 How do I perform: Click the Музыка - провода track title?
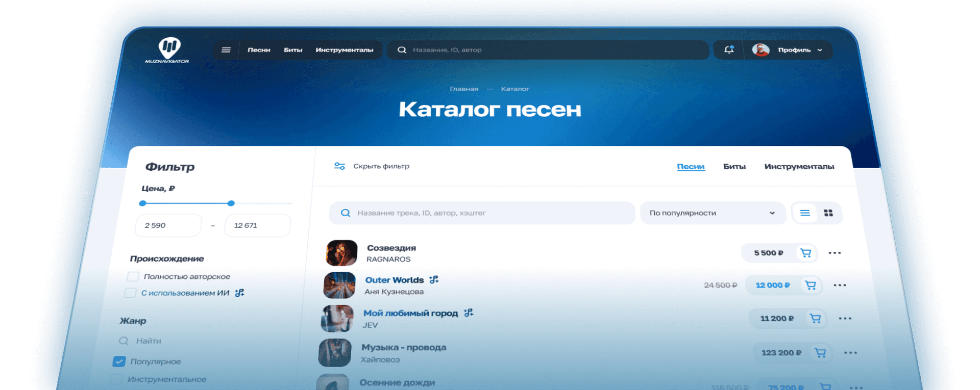point(404,347)
